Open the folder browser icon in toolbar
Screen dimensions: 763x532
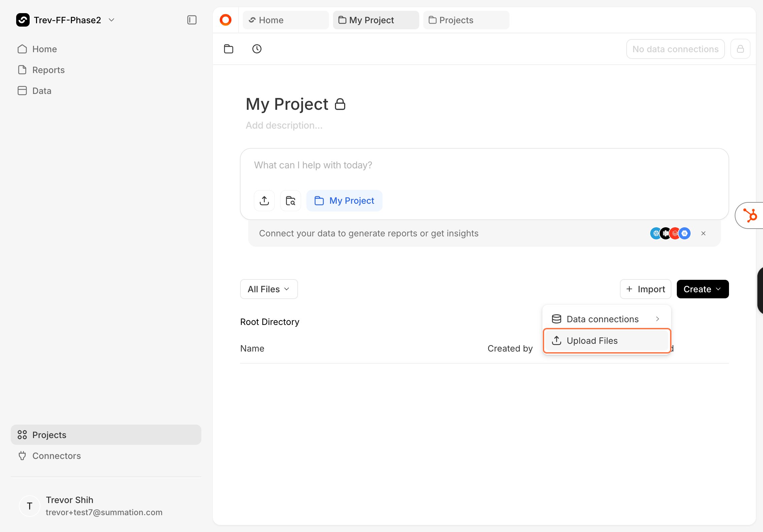click(x=229, y=49)
